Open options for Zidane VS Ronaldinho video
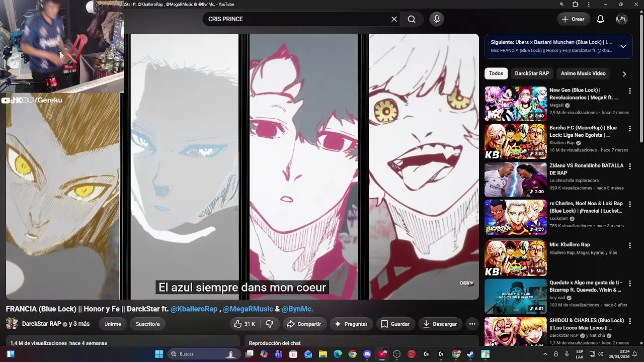Screen dimensions: 644x362 click(629, 166)
